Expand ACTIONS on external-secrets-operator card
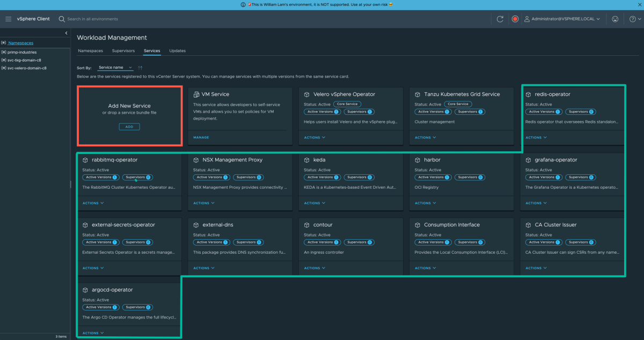 click(93, 268)
